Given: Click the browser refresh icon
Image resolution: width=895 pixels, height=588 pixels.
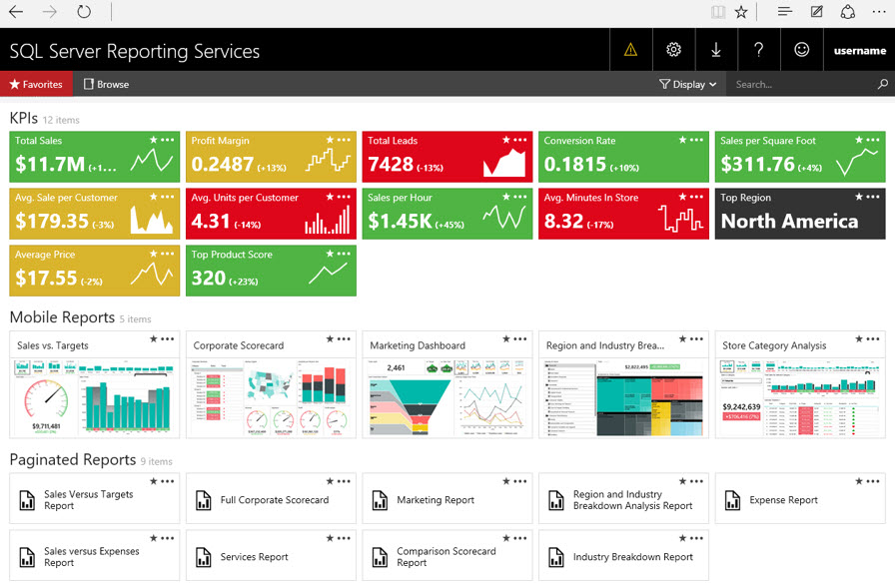Looking at the screenshot, I should [x=84, y=11].
